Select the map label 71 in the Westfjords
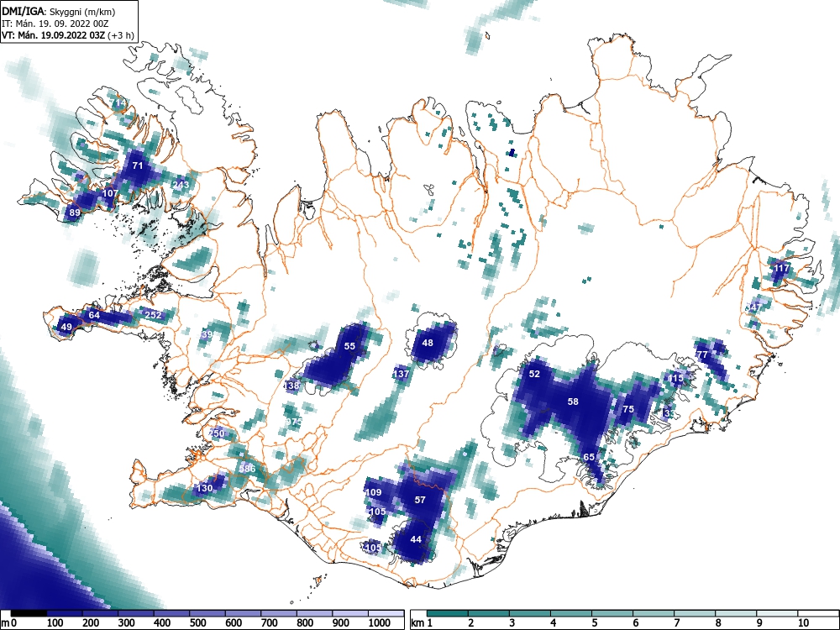 click(x=138, y=165)
